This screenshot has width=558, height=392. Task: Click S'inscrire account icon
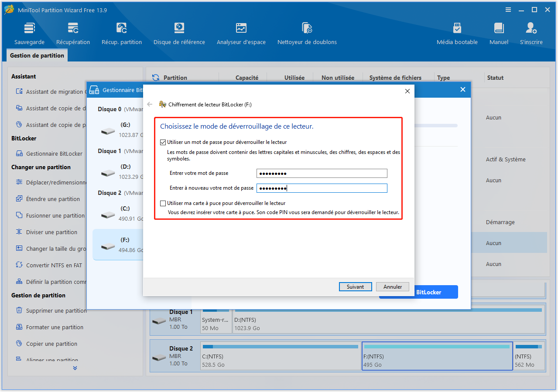coord(531,34)
